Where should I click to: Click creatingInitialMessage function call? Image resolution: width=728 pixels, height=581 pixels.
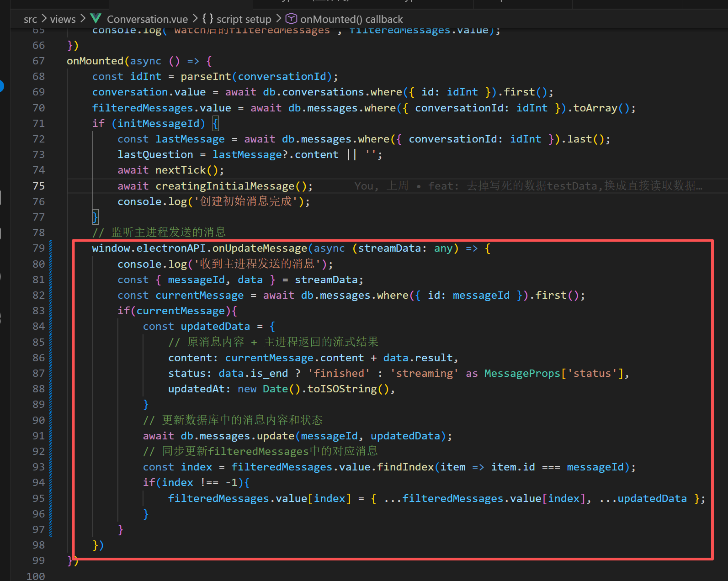coord(225,186)
